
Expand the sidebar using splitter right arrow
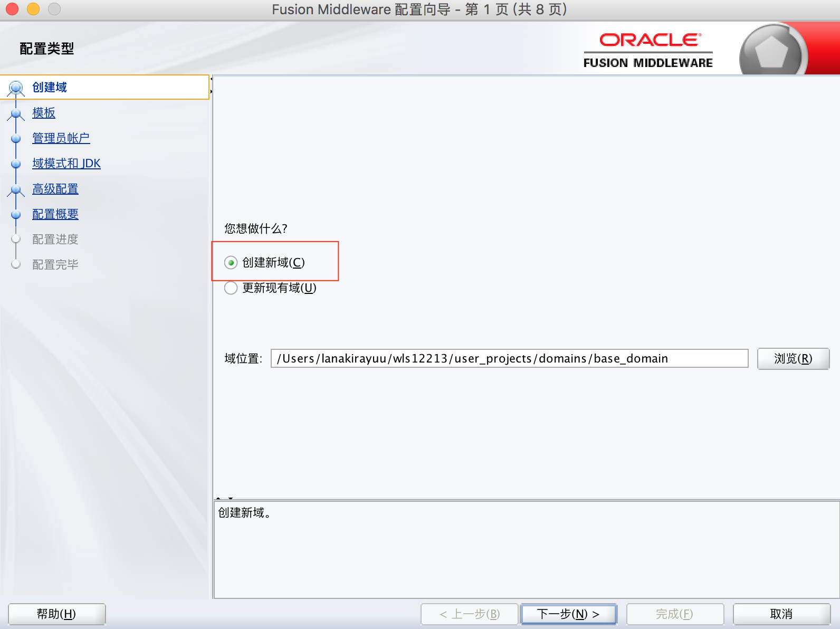point(212,92)
